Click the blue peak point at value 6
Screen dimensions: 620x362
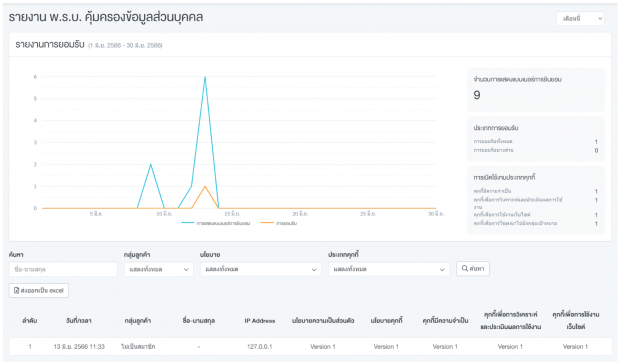(x=205, y=77)
